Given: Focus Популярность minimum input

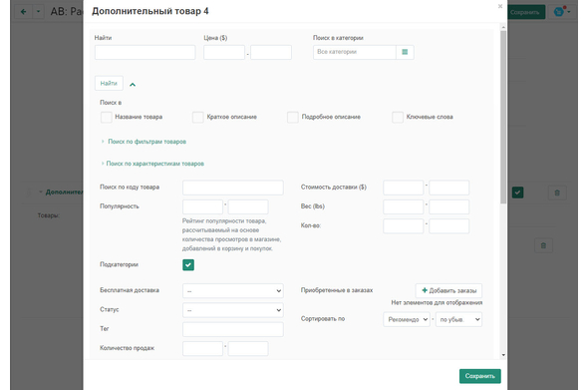Looking at the screenshot, I should tap(202, 206).
